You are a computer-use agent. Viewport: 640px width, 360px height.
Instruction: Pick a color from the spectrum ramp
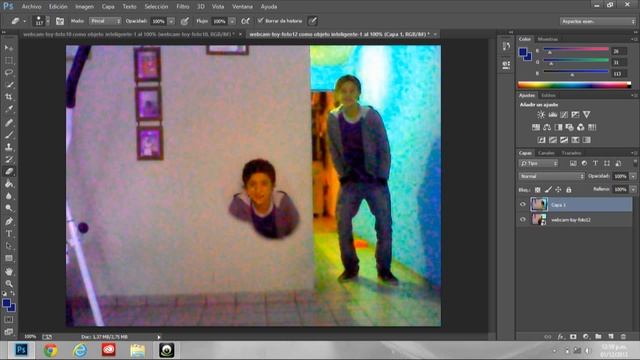(x=574, y=85)
